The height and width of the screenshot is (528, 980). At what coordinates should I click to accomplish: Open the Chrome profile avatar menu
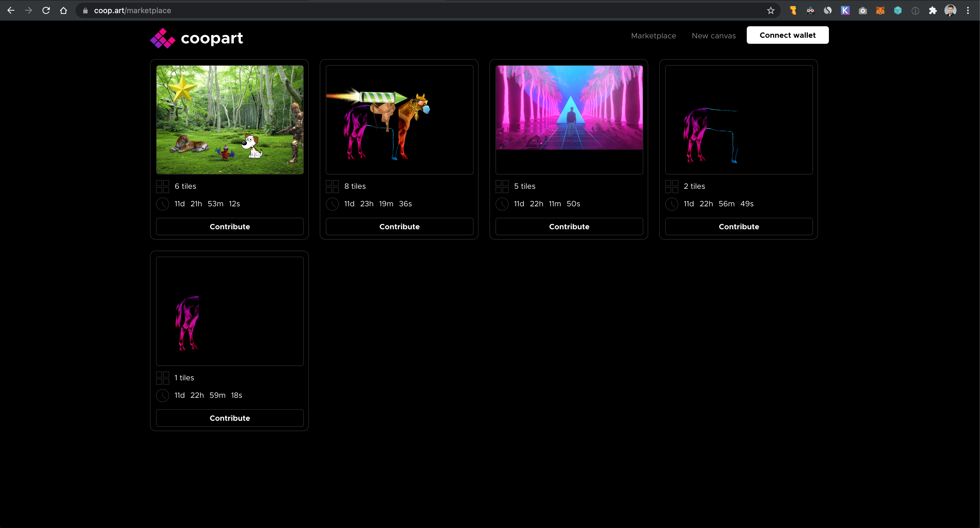coord(950,11)
